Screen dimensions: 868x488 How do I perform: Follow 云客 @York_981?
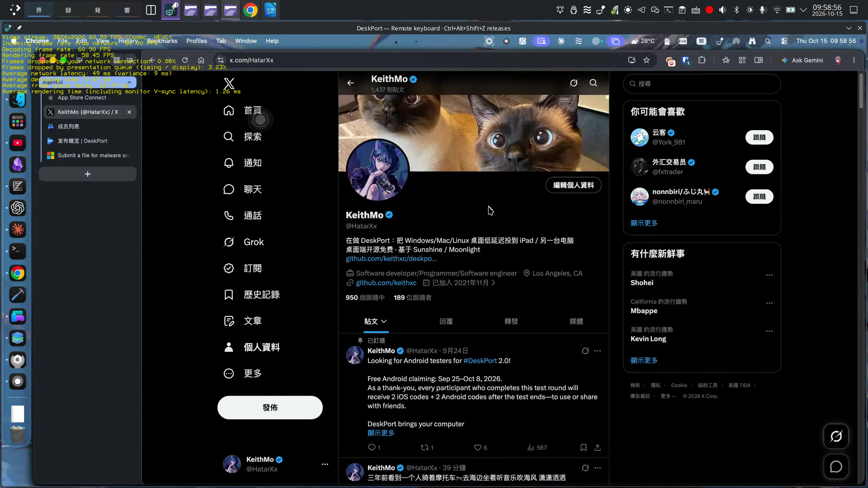pyautogui.click(x=759, y=137)
